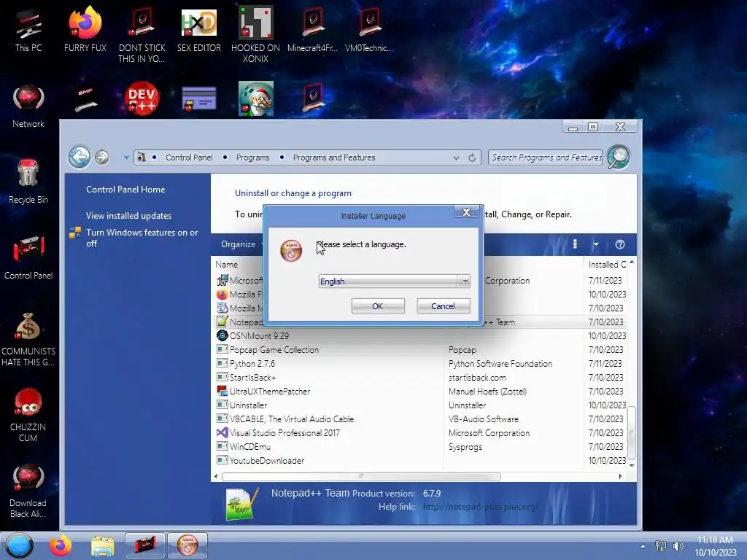Click the search magnifier button
Image resolution: width=747 pixels, height=560 pixels.
pos(619,157)
